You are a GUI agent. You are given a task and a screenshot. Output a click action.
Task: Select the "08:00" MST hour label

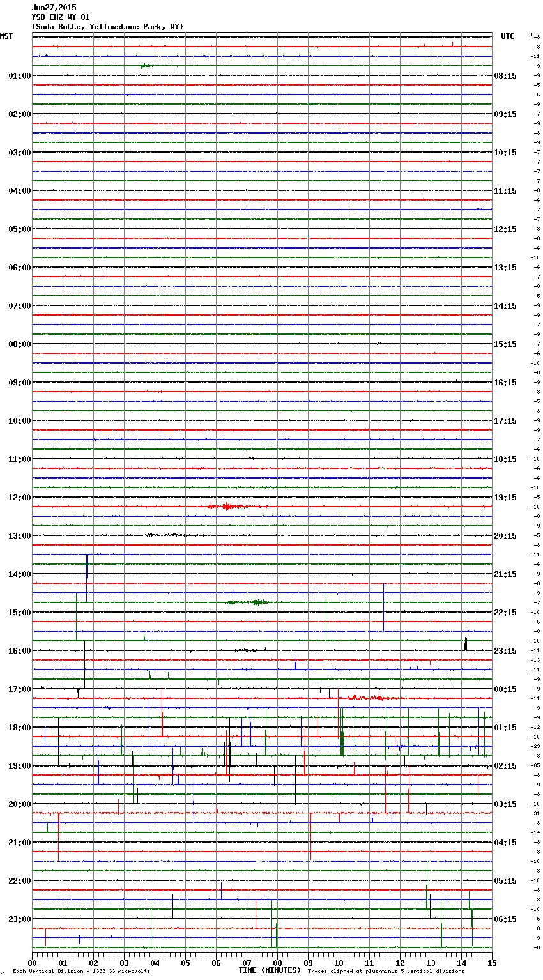tap(19, 344)
